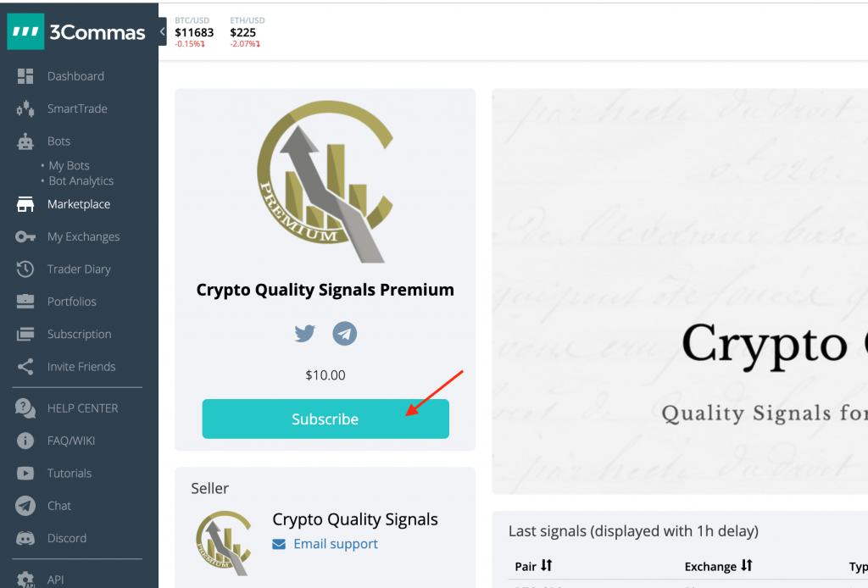868x588 pixels.
Task: Click the Twitter bird icon
Action: pos(304,334)
